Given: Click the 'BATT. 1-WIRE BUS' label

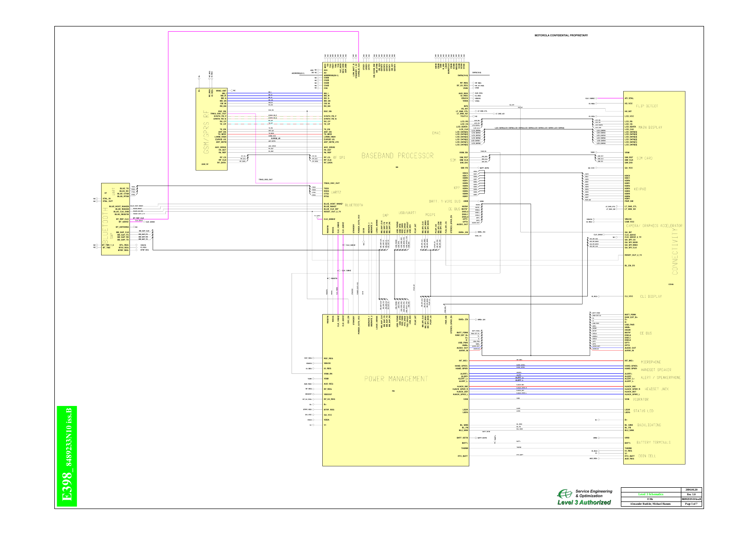Looking at the screenshot, I should point(444,201).
